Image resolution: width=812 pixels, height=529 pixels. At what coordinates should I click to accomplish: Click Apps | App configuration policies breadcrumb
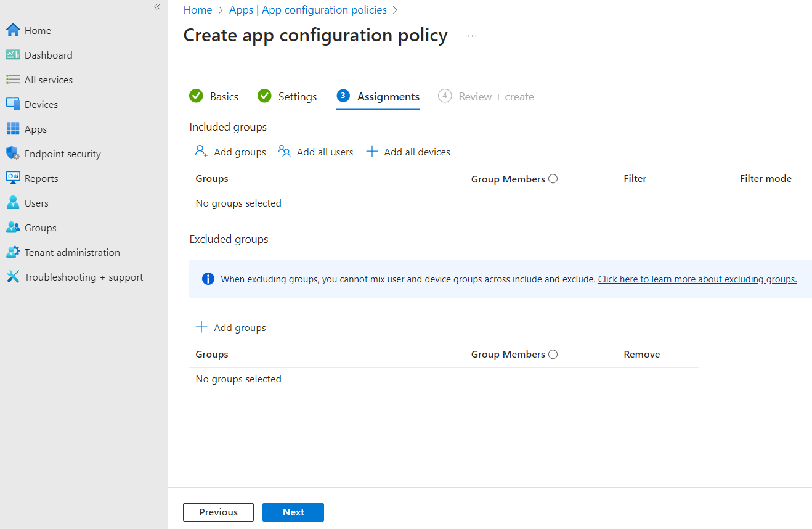[x=308, y=10]
